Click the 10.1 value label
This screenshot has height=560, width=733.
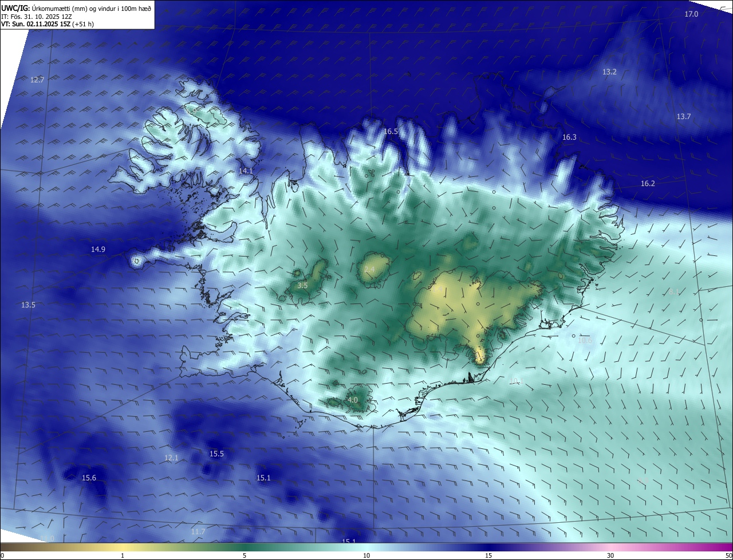coord(516,381)
